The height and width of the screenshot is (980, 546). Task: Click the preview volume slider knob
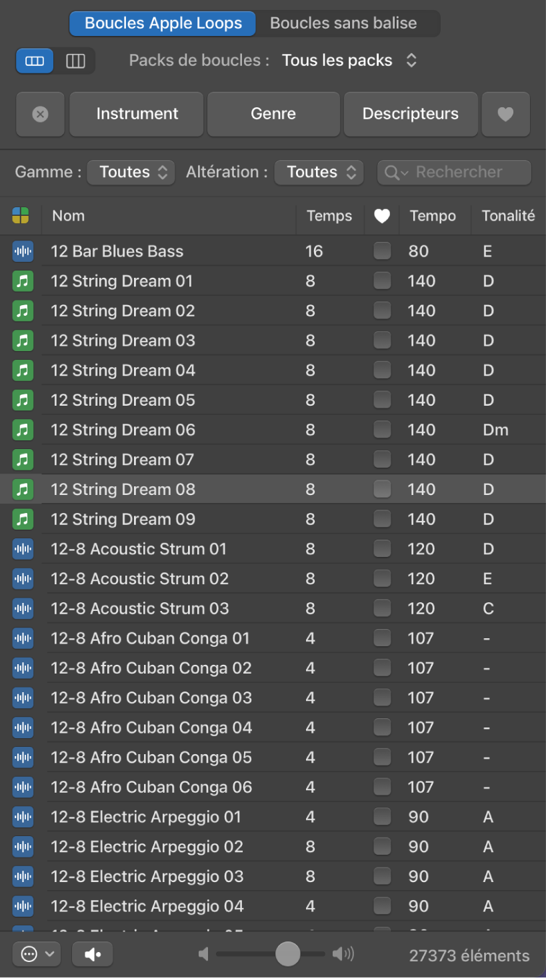tap(288, 954)
